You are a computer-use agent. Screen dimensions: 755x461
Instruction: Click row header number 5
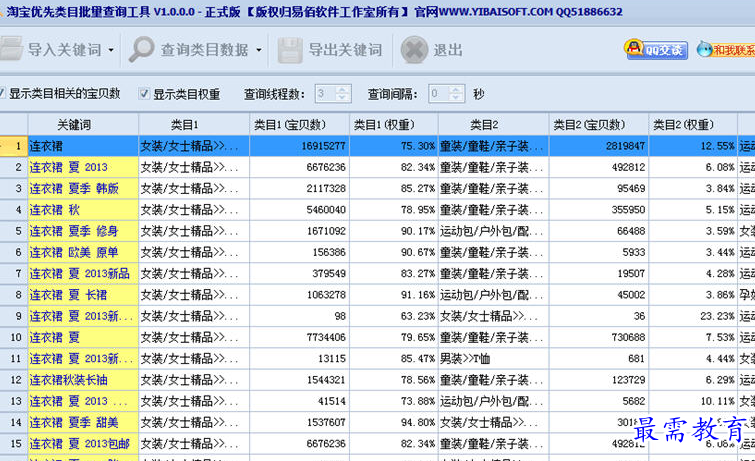13,231
